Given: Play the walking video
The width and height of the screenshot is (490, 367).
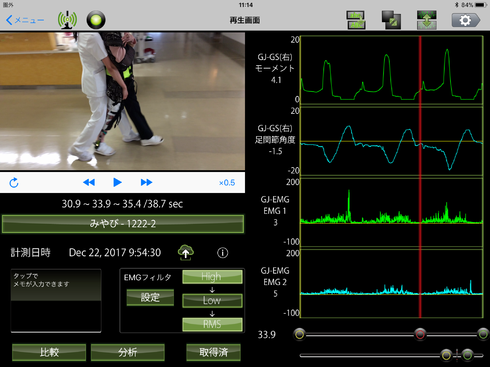Looking at the screenshot, I should pos(117,182).
